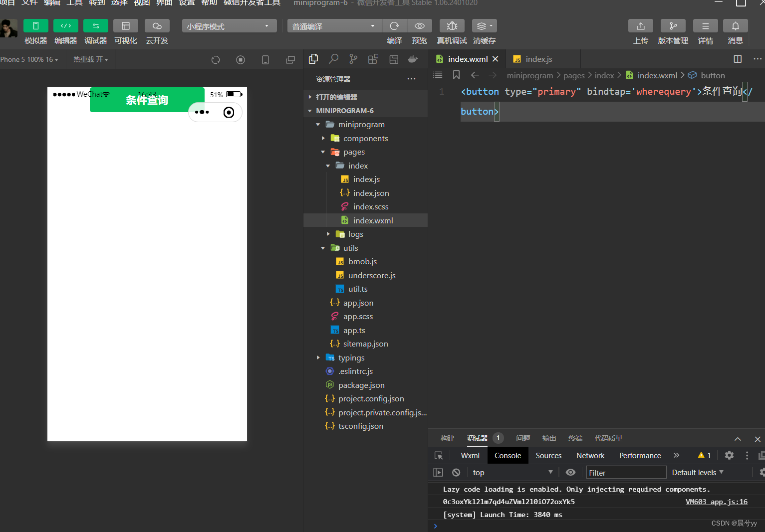Open the hot reload (热重载) dropdown
This screenshot has height=532, width=765.
click(x=91, y=59)
